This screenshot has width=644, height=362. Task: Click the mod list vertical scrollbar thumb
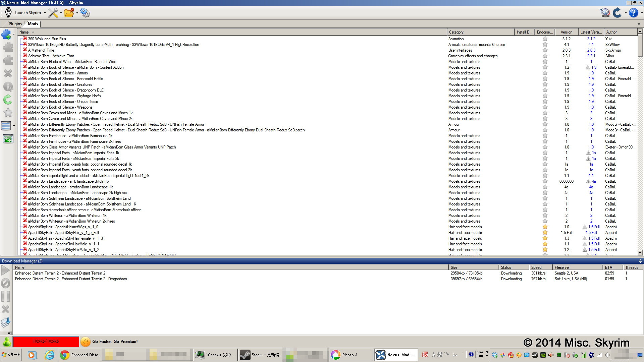[640, 46]
